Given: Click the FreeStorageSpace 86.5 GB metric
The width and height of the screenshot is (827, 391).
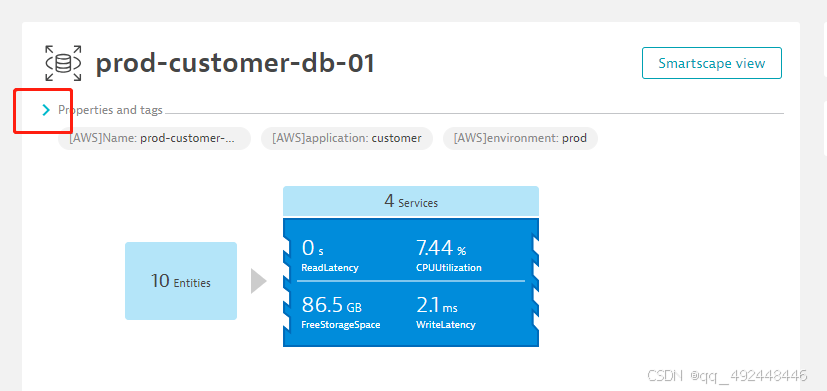Looking at the screenshot, I should coord(341,313).
